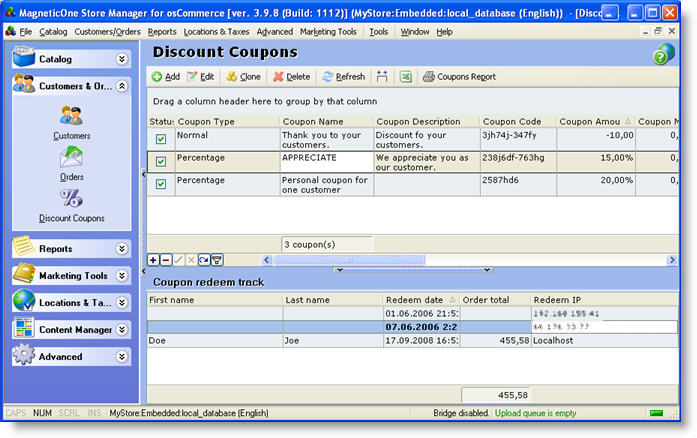The width and height of the screenshot is (697, 438).
Task: Click the coupon grid scroll right arrow
Action: point(672,260)
